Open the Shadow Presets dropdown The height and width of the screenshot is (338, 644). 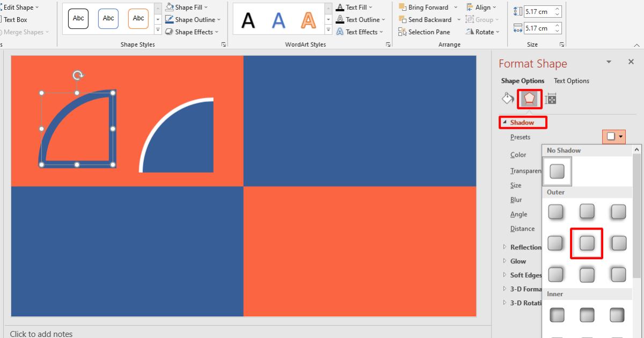click(x=620, y=137)
